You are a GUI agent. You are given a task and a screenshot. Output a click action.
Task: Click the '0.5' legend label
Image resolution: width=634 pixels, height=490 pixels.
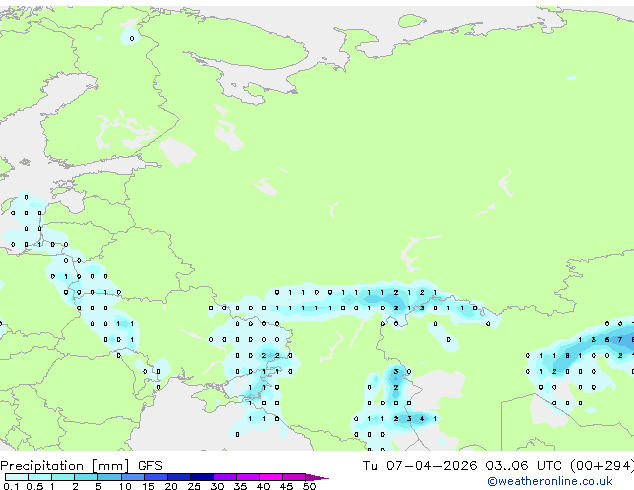click(35, 486)
